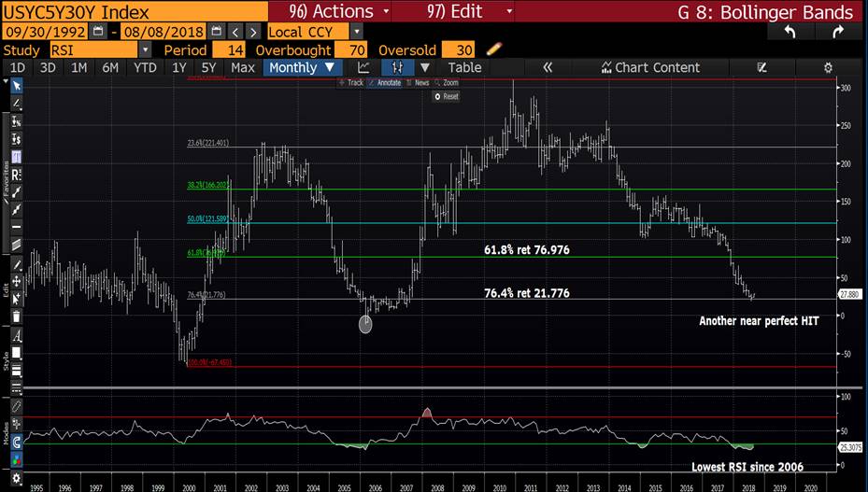This screenshot has height=492, width=868.
Task: Open the dashed line style icon
Action: pyautogui.click(x=17, y=387)
